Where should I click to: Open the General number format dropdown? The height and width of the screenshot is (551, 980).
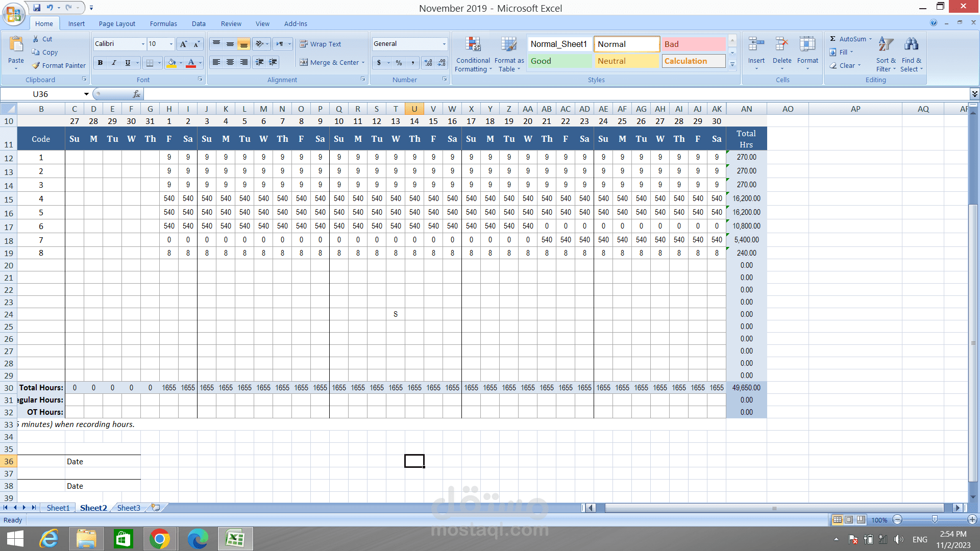click(x=444, y=44)
